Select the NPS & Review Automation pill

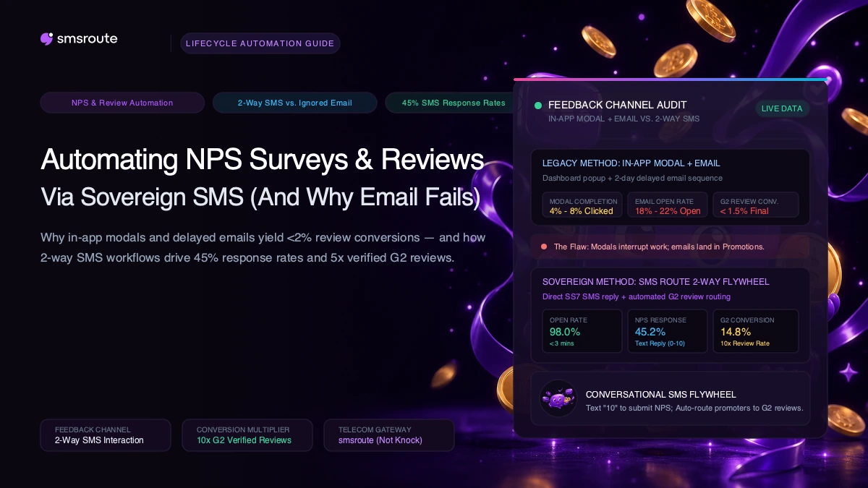tap(122, 103)
